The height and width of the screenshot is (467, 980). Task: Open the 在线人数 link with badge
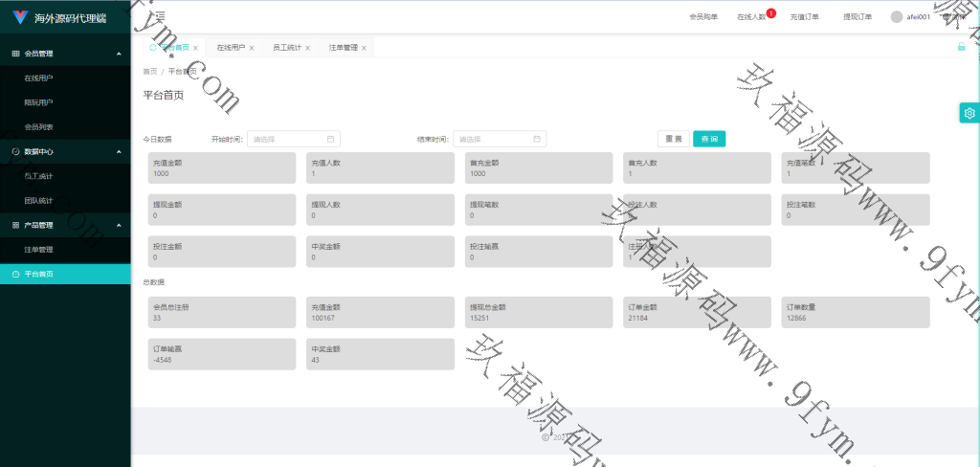[x=751, y=17]
